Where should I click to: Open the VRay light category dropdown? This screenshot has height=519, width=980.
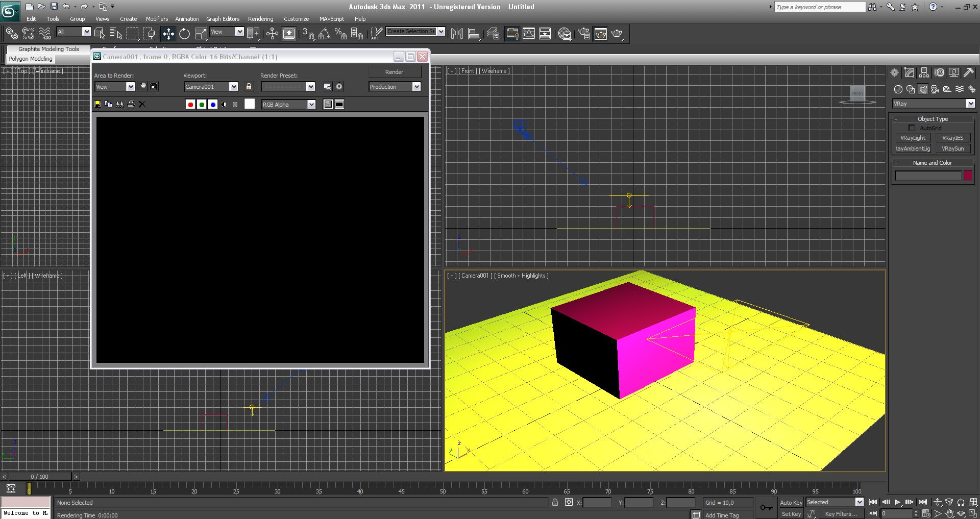pyautogui.click(x=970, y=104)
